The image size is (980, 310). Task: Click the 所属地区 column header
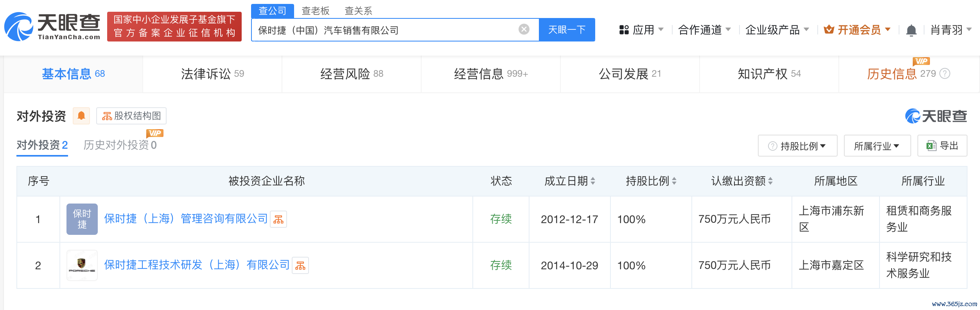[x=836, y=181]
